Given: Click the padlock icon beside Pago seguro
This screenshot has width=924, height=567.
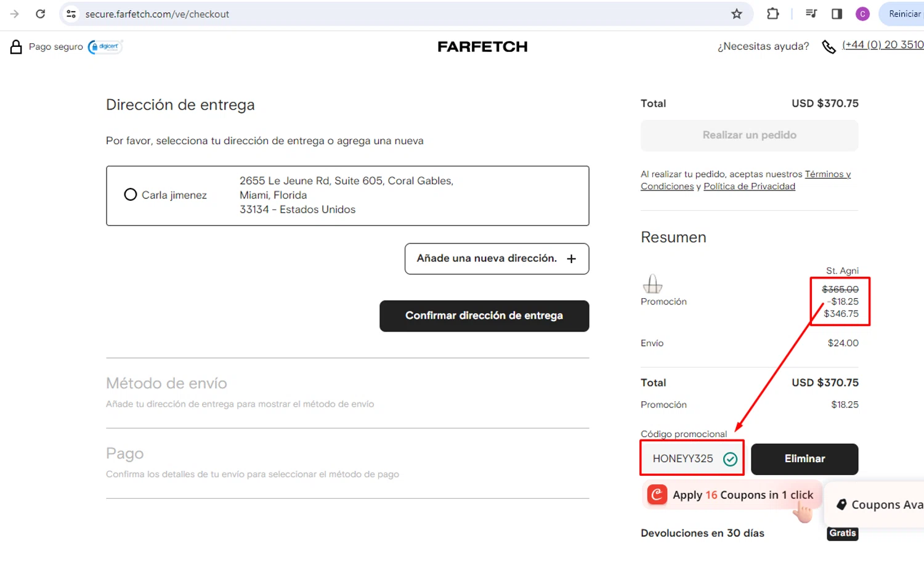Looking at the screenshot, I should (x=16, y=47).
